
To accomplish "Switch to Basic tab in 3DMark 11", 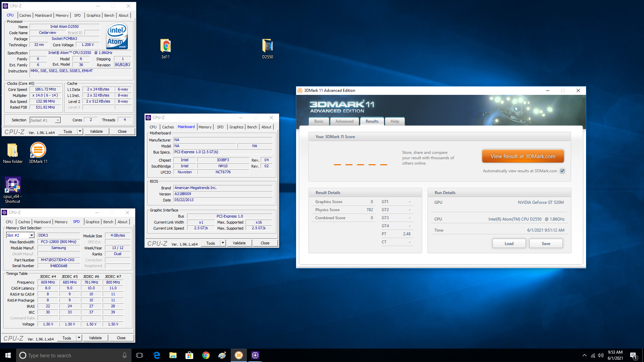I will (x=319, y=121).
